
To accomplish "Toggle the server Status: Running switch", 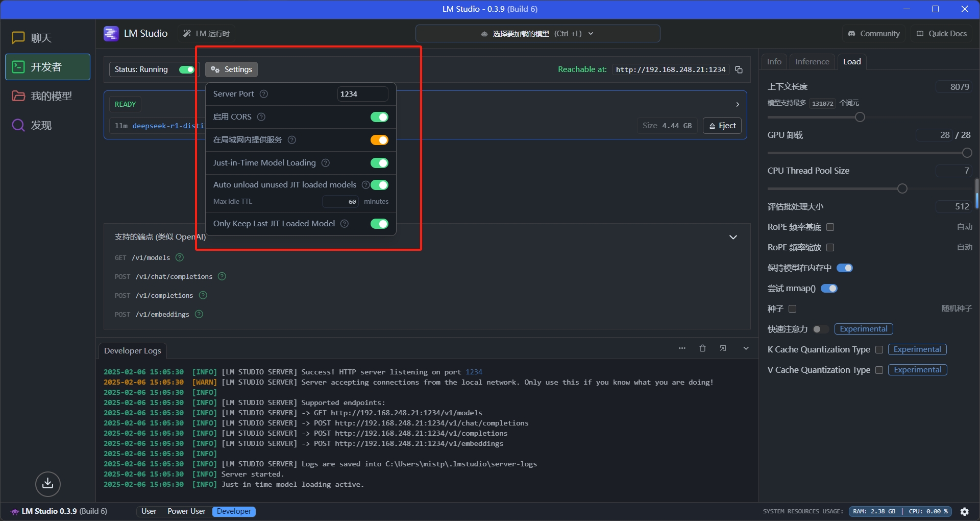I will 186,69.
